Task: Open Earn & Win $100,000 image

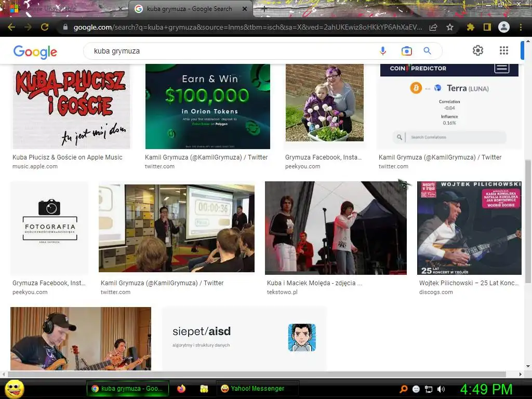Action: coord(208,107)
